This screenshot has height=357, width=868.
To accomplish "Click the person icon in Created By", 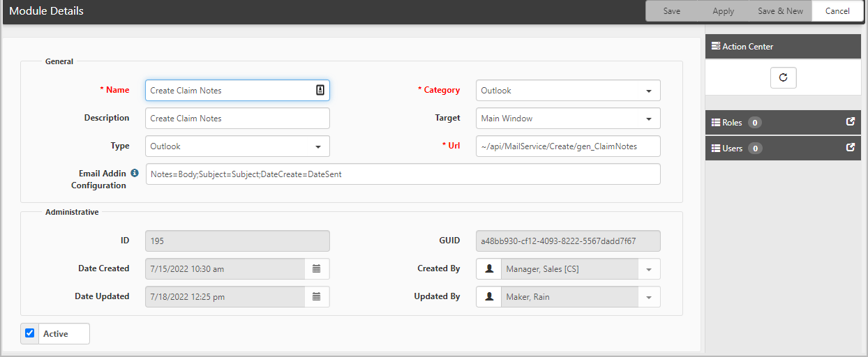I will [489, 268].
